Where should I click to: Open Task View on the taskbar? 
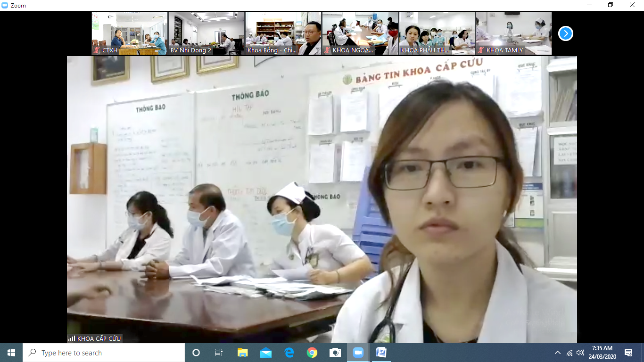(219, 353)
